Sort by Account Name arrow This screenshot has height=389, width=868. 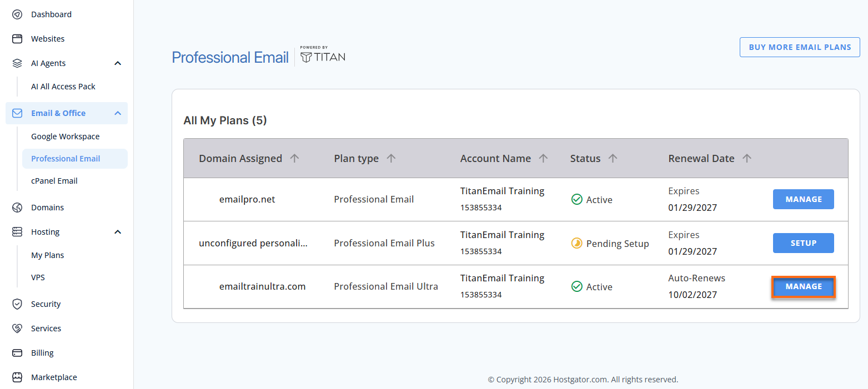[544, 158]
